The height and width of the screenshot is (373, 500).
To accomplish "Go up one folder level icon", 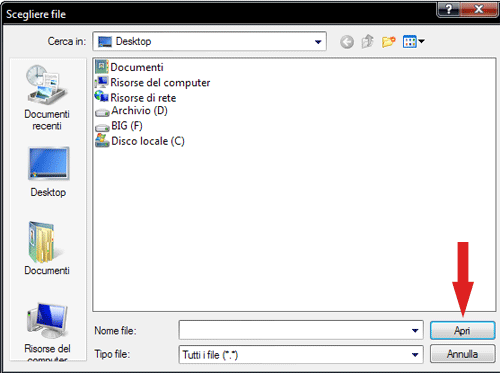I will (x=368, y=42).
